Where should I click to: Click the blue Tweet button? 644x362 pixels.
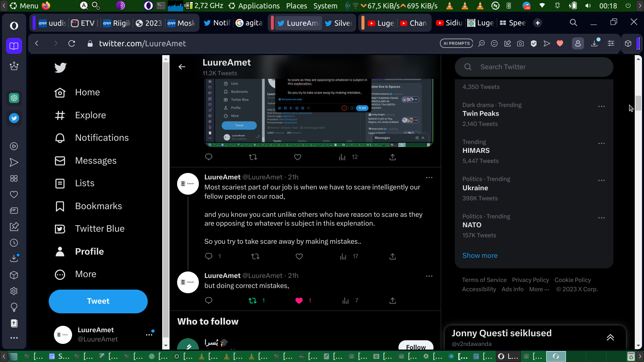pos(98,301)
